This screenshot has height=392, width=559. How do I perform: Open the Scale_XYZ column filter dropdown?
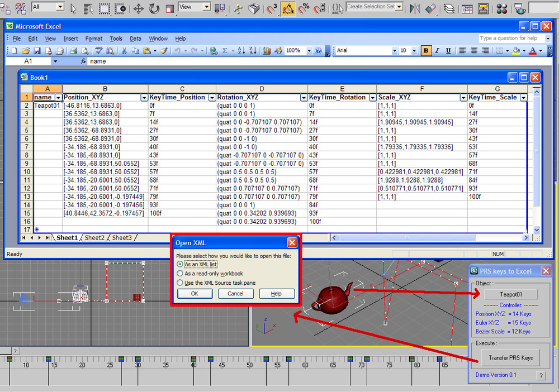(x=463, y=98)
